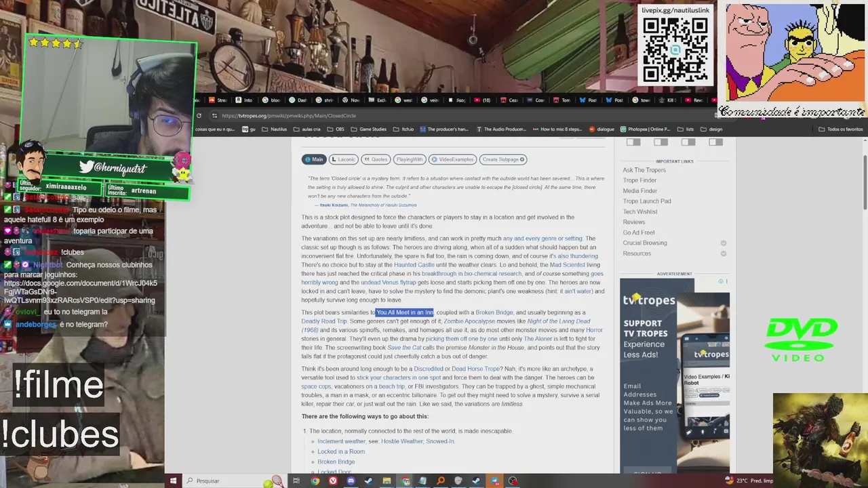The width and height of the screenshot is (868, 488).
Task: Open the 'gu' bookmark
Action: point(249,129)
